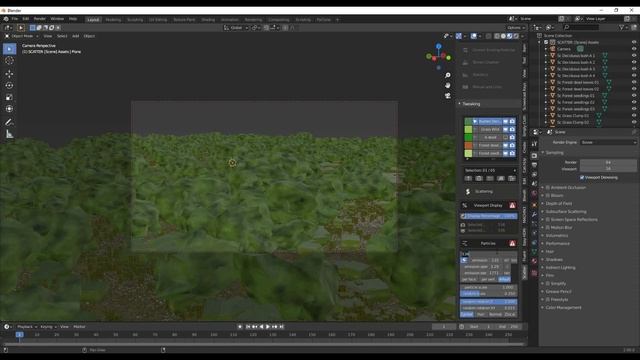
Task: Jump to timeline end
Action: point(282,327)
